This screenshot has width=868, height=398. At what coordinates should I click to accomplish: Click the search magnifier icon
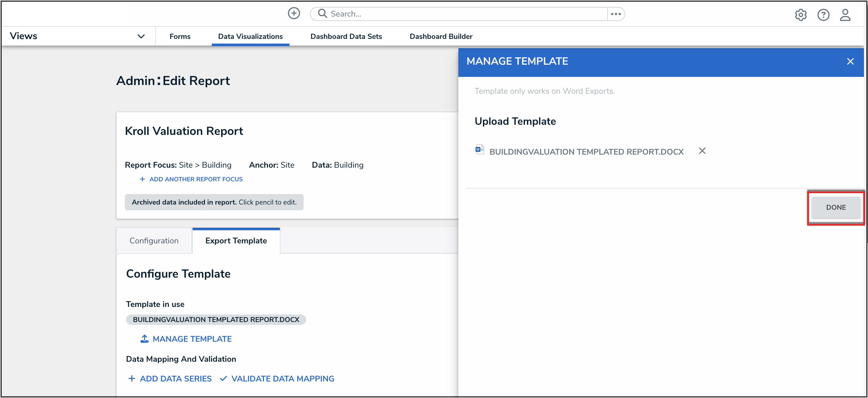tap(322, 14)
